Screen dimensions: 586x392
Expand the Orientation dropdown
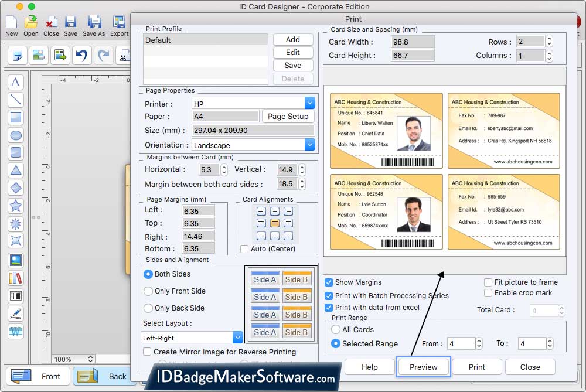click(309, 145)
